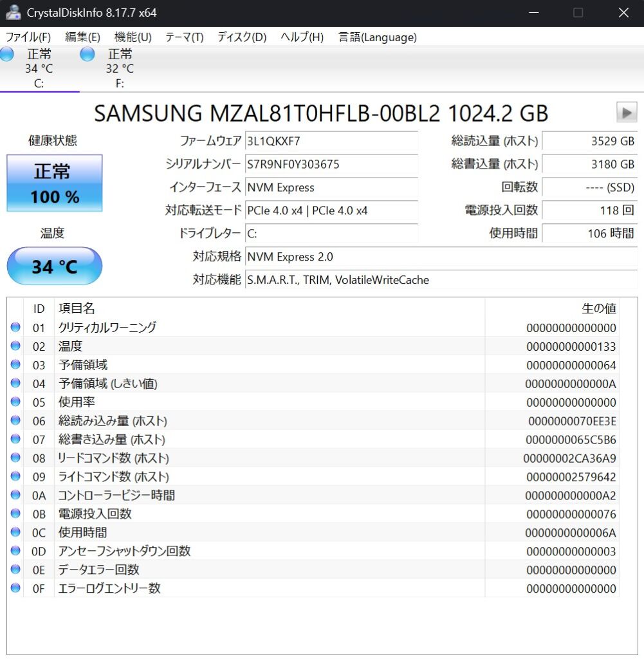
Task: Click the total host writes value 3180 GB
Action: coord(590,164)
